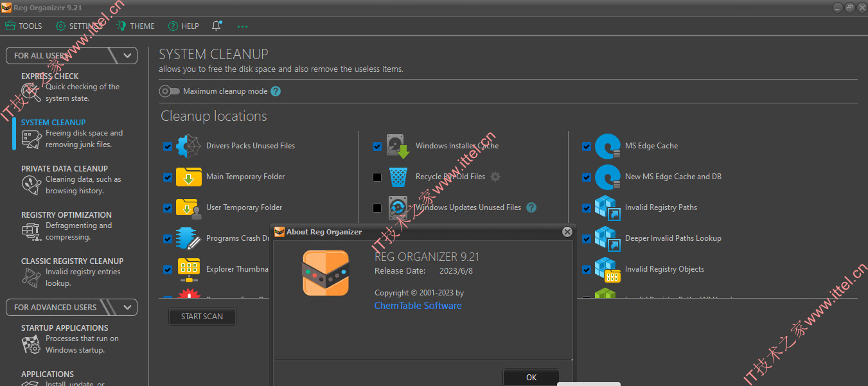
Task: Uncheck Explorer Thumbnails checkbox
Action: click(168, 270)
